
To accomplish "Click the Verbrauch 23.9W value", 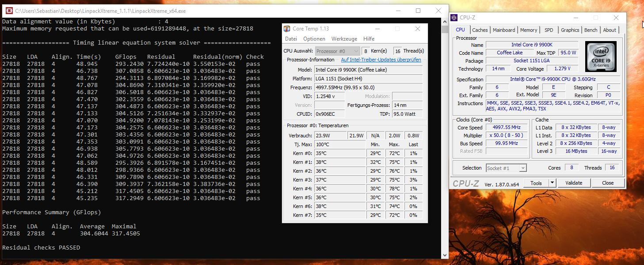I will [331, 136].
